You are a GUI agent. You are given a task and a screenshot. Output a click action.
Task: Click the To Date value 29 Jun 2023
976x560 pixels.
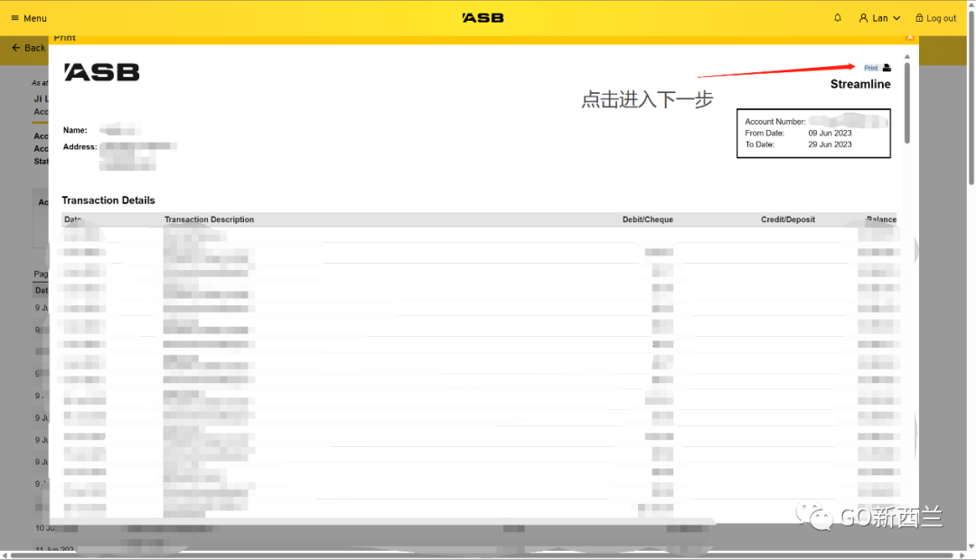click(830, 145)
